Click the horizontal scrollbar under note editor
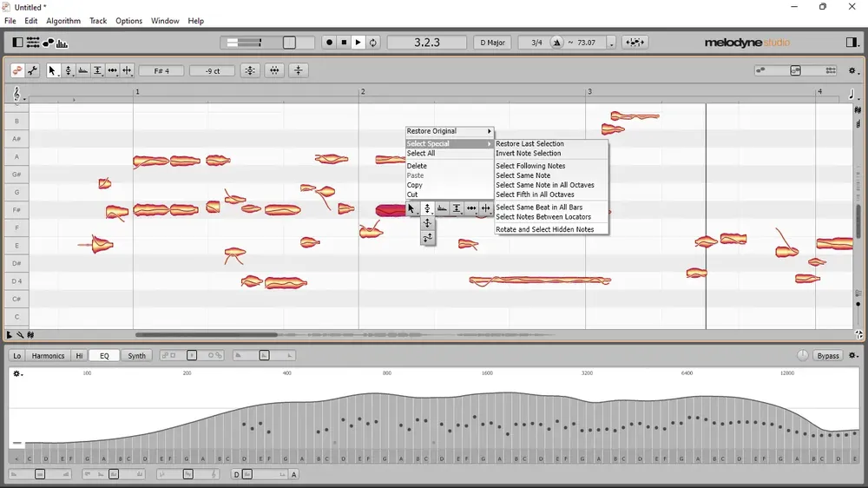The width and height of the screenshot is (868, 488). (x=206, y=334)
